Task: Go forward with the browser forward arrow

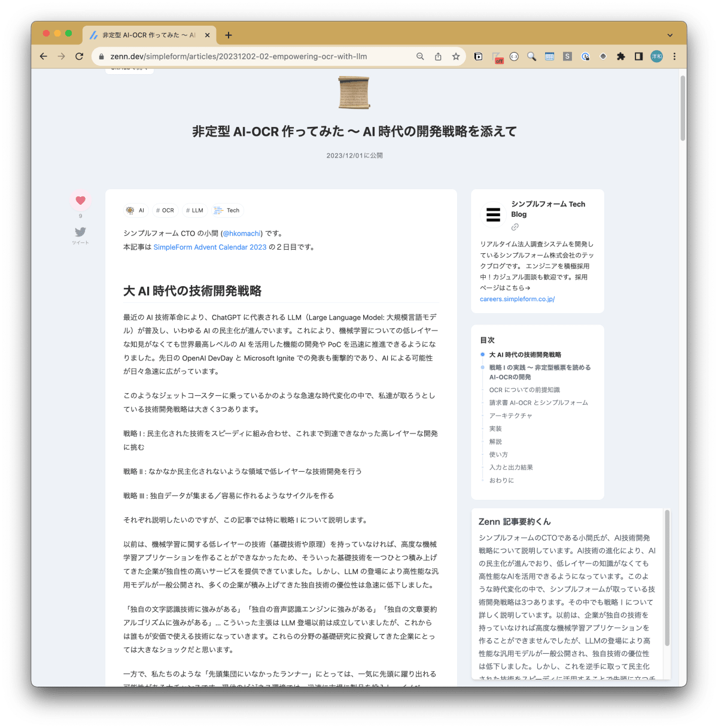Action: tap(61, 56)
